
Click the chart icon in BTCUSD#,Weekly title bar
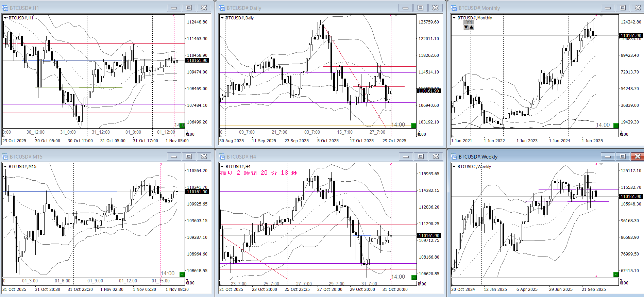coord(454,156)
